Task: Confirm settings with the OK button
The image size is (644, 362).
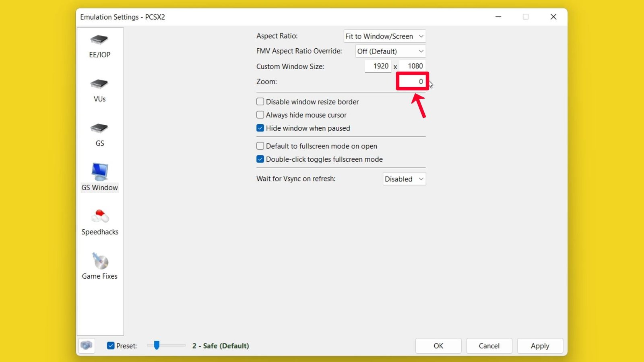Action: pos(438,346)
